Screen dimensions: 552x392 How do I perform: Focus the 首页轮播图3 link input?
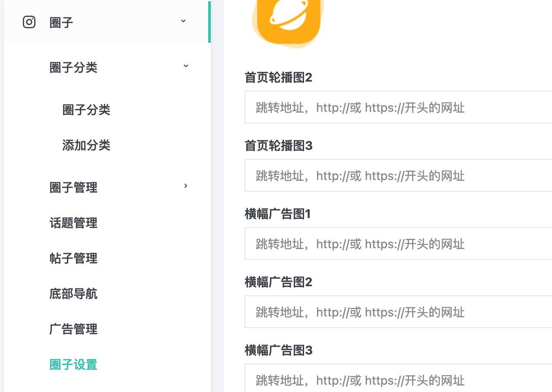coord(397,175)
